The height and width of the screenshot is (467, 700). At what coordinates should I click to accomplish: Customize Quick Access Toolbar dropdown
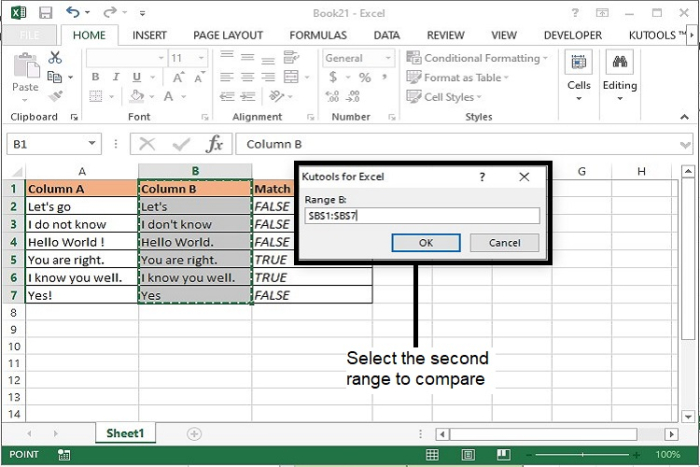pyautogui.click(x=142, y=13)
